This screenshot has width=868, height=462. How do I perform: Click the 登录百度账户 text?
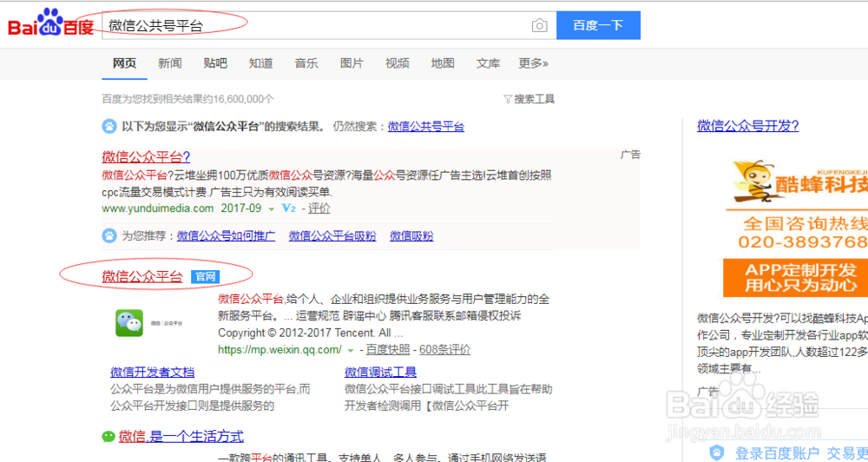pyautogui.click(x=777, y=452)
